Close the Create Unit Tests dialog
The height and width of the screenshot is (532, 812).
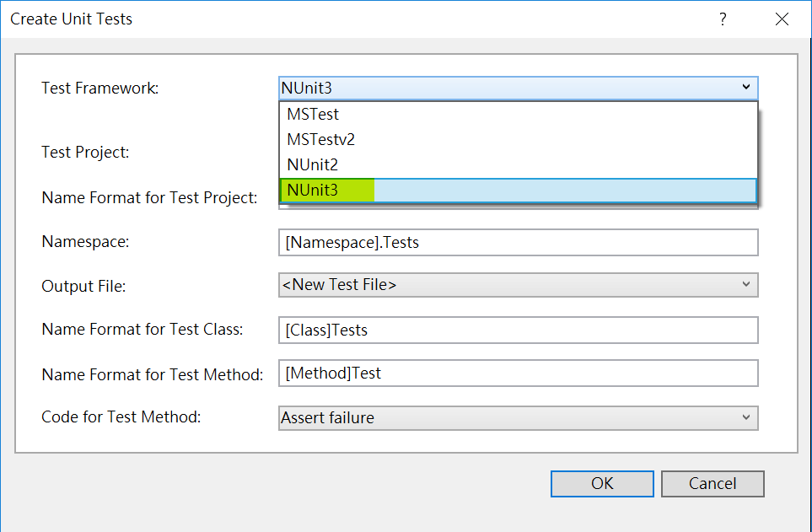coord(782,19)
